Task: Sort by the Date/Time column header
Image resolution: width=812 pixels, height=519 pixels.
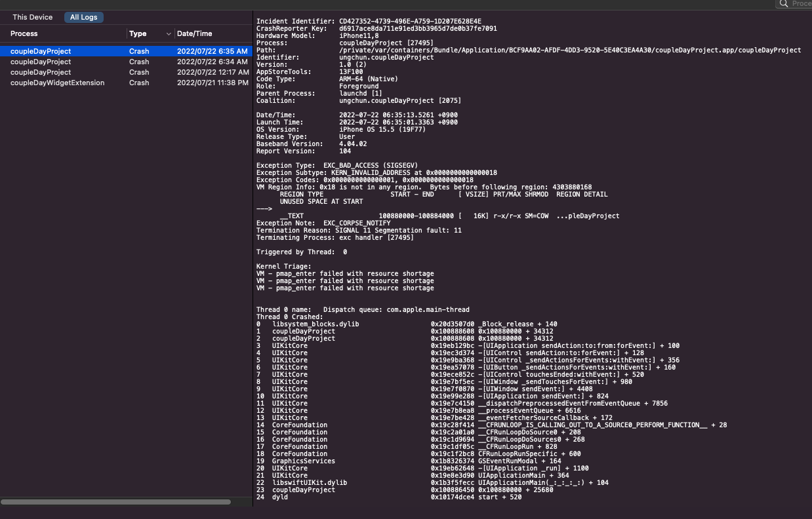Action: click(195, 33)
